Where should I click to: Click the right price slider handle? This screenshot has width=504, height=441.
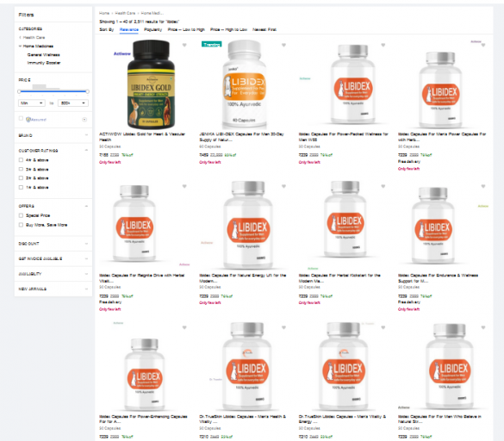87,91
